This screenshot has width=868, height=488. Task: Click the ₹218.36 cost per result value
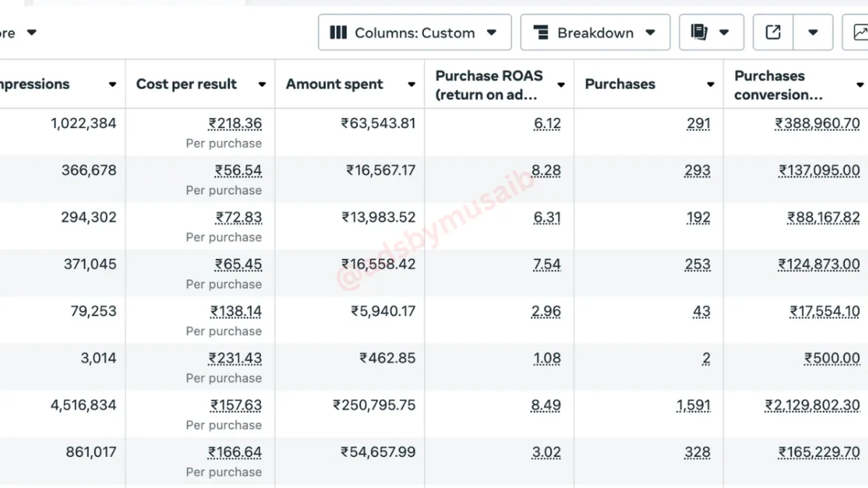[235, 124]
